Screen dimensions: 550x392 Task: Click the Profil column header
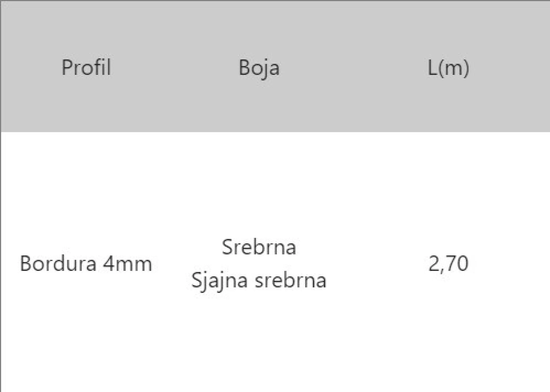[86, 67]
